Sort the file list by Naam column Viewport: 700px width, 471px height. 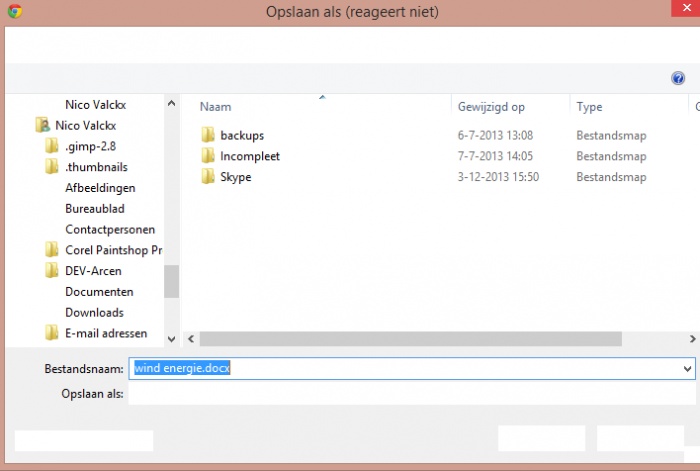(x=215, y=107)
